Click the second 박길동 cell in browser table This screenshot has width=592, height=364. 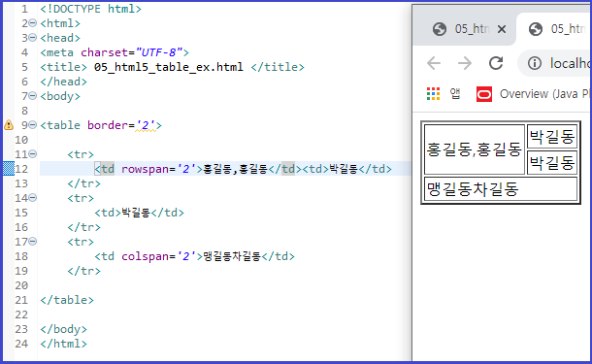pyautogui.click(x=552, y=163)
